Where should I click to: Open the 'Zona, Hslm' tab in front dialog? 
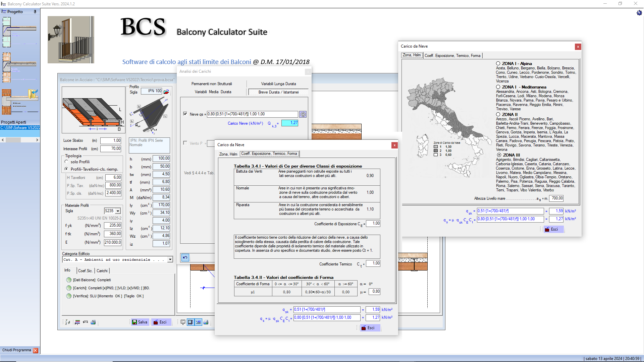(228, 154)
